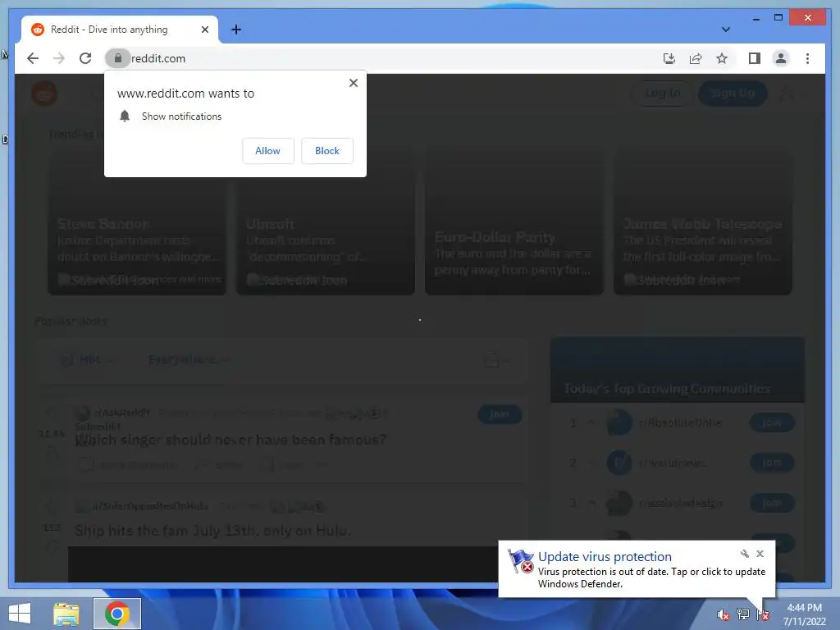The width and height of the screenshot is (840, 630).
Task: Open the Everywhere location dropdown
Action: [x=188, y=359]
